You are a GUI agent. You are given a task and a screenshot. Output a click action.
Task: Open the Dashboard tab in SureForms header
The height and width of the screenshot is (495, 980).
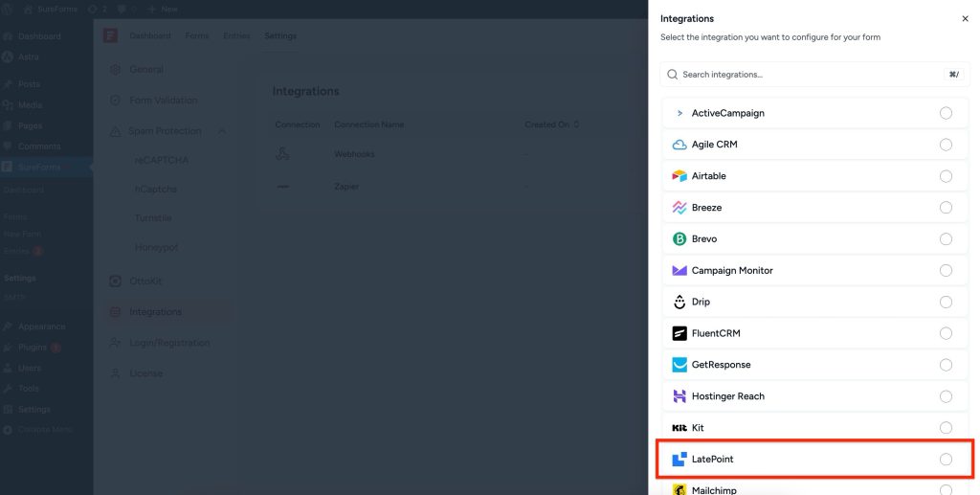coord(150,35)
